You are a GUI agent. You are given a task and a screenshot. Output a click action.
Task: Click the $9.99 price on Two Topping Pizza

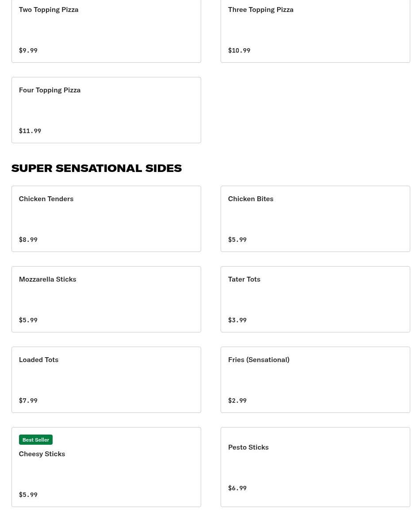click(x=28, y=50)
